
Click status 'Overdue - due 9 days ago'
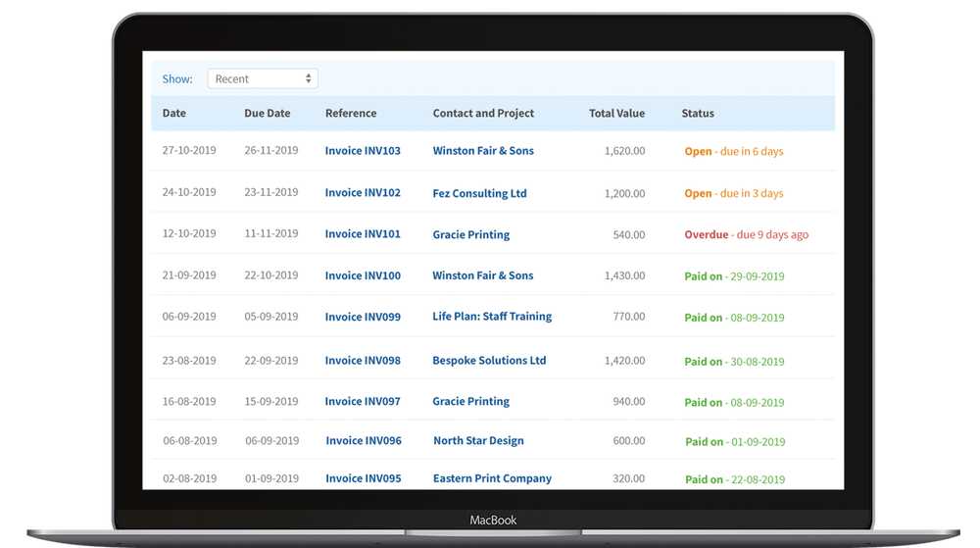(x=746, y=234)
